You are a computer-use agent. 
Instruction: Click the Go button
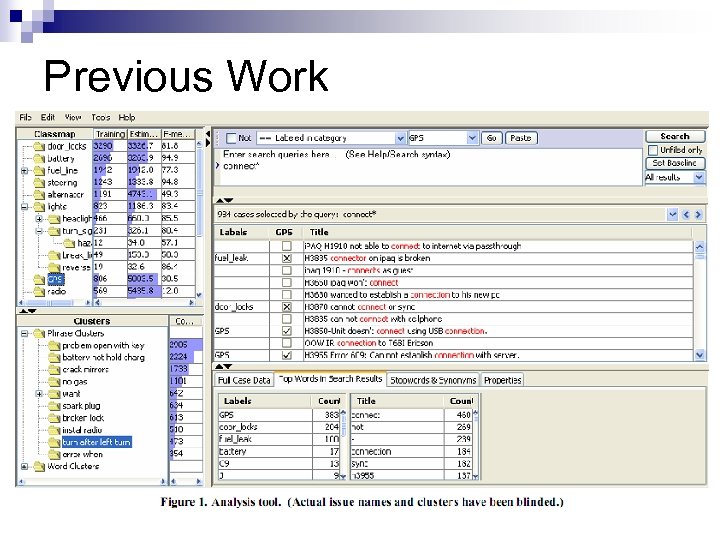(x=492, y=138)
